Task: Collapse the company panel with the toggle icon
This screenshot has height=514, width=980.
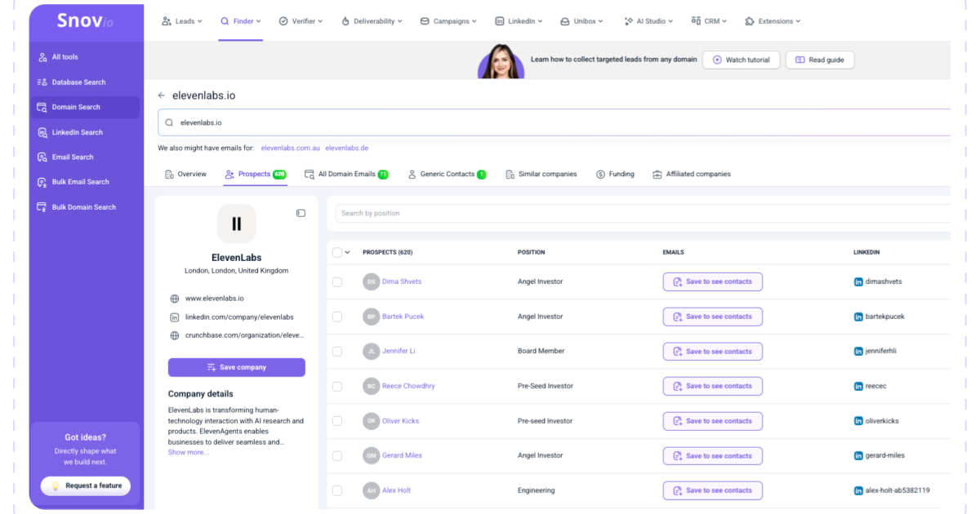Action: coord(301,213)
